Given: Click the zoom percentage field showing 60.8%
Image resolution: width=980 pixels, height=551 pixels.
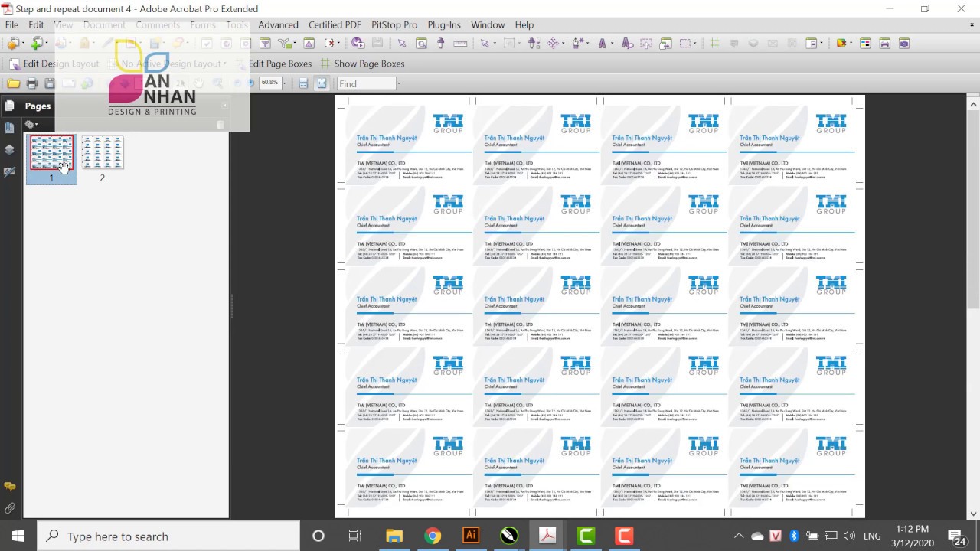Looking at the screenshot, I should point(269,83).
